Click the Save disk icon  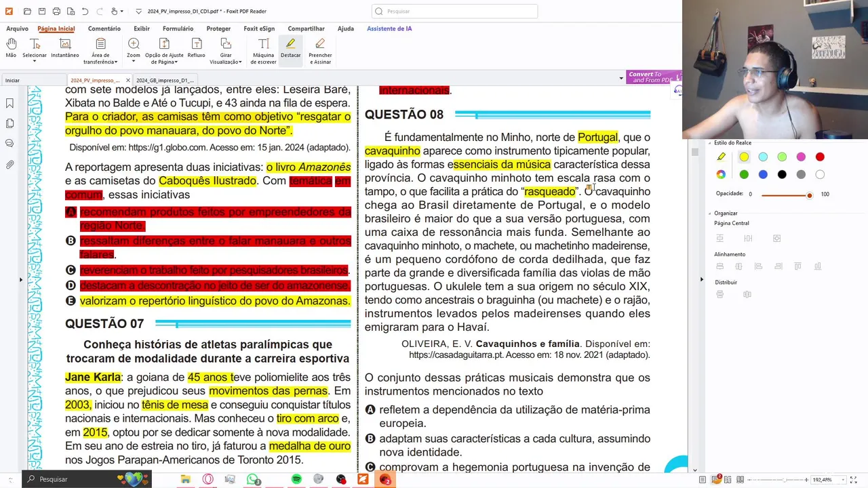tap(42, 12)
